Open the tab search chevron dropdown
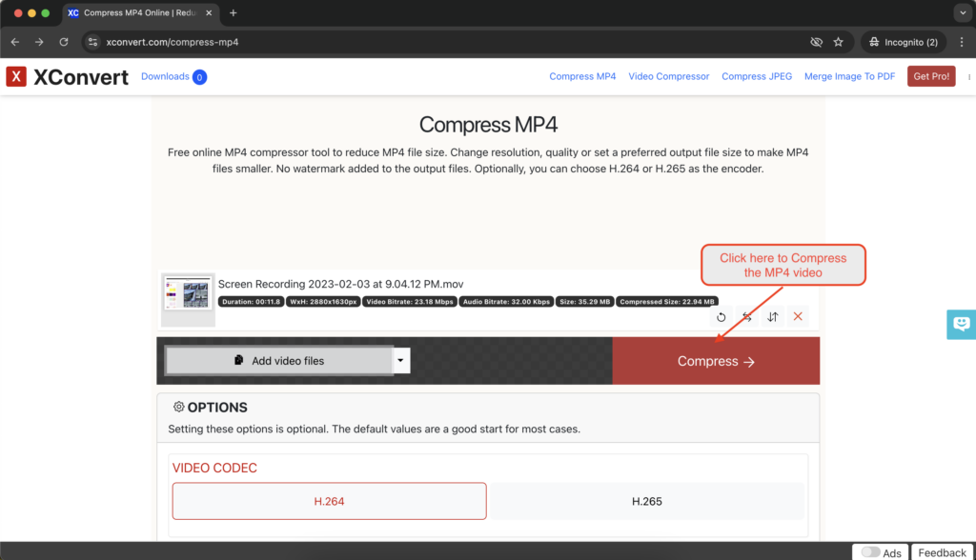Viewport: 976px width, 560px height. tap(963, 13)
